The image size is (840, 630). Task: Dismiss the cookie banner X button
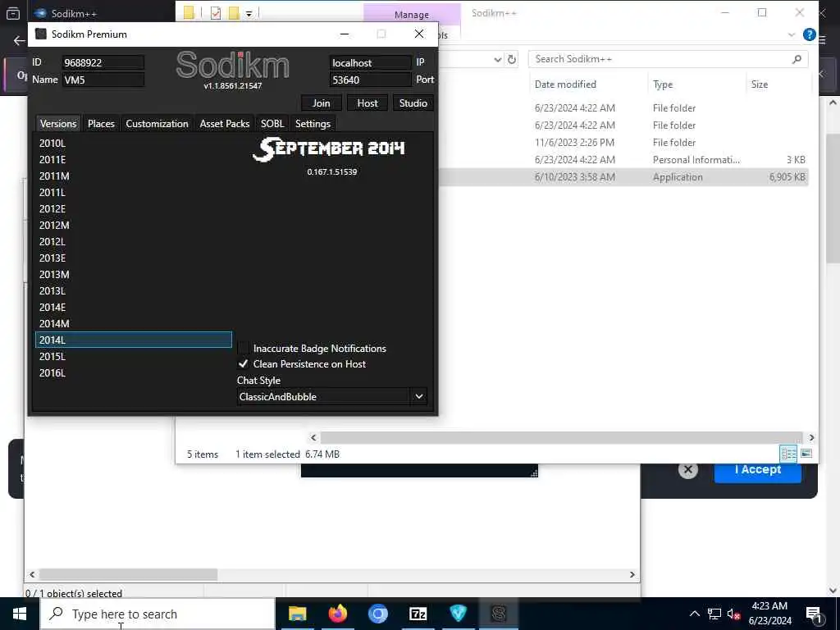click(x=688, y=470)
